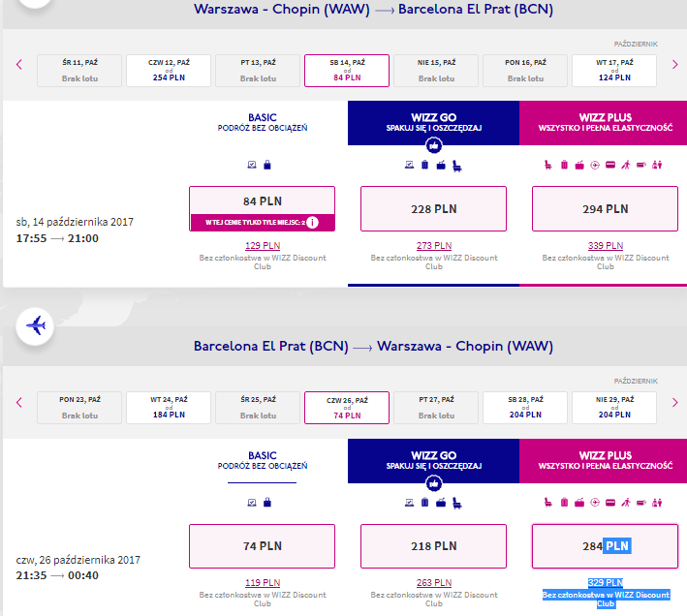
Task: Select NIE 29 PAŹ return date, 204 PLN
Action: click(614, 408)
